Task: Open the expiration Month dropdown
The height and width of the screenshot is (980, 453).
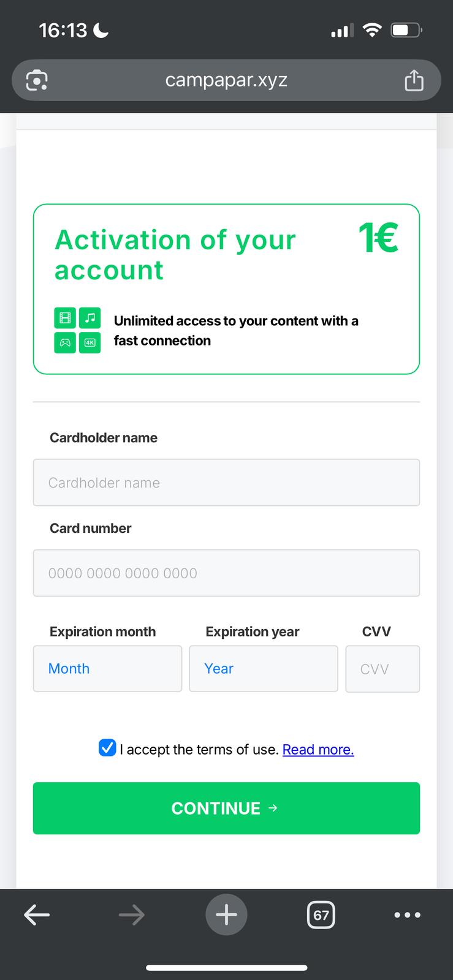Action: pos(107,668)
